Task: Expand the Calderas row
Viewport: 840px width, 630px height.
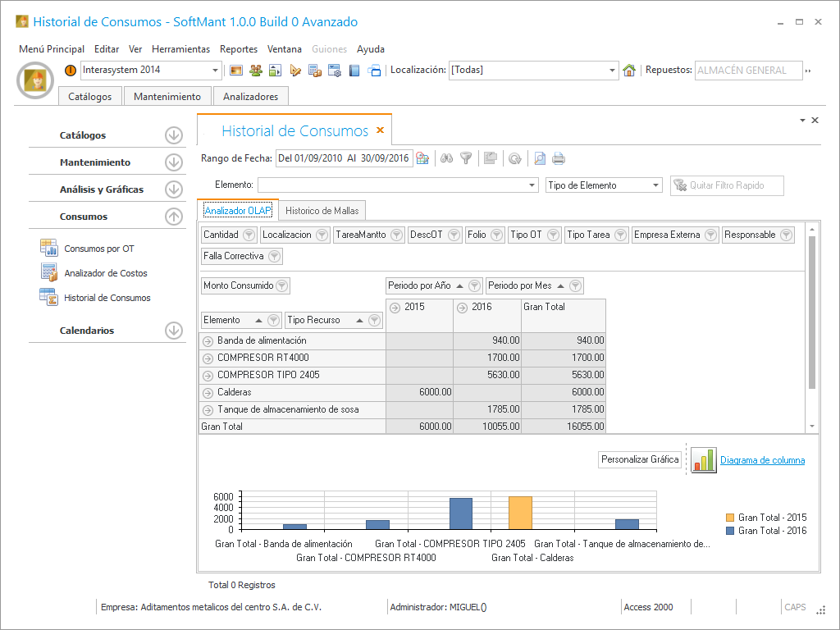Action: 207,392
